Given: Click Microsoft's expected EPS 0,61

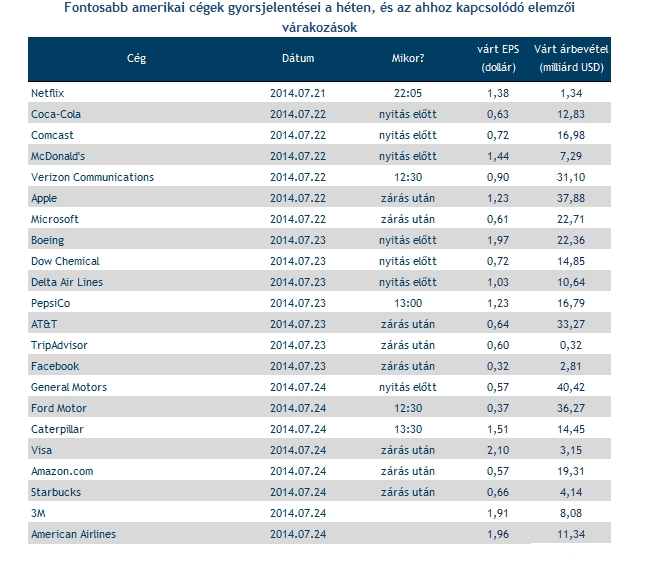Looking at the screenshot, I should pyautogui.click(x=498, y=219).
